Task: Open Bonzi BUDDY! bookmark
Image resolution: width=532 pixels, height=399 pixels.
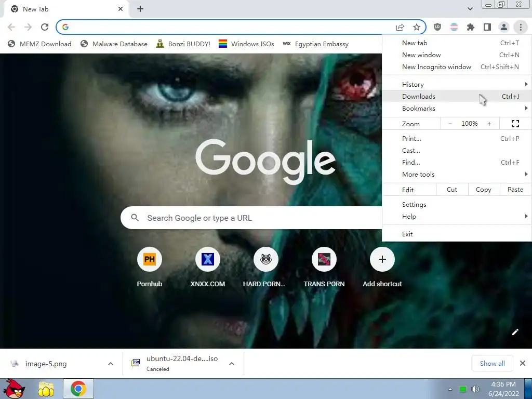Action: point(183,44)
